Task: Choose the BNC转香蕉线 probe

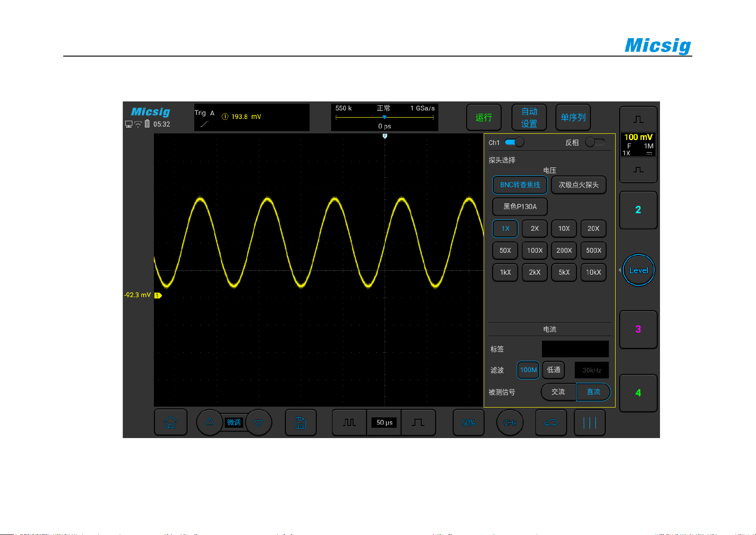Action: click(520, 185)
